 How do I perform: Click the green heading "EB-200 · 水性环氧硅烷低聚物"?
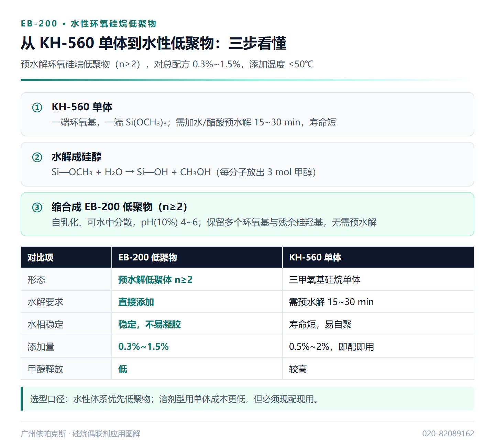click(89, 24)
